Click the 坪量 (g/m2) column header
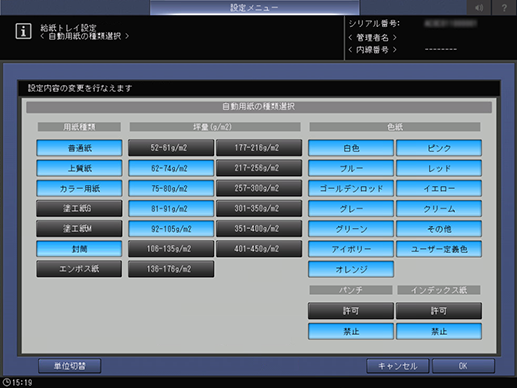The image size is (517, 388). tap(215, 127)
